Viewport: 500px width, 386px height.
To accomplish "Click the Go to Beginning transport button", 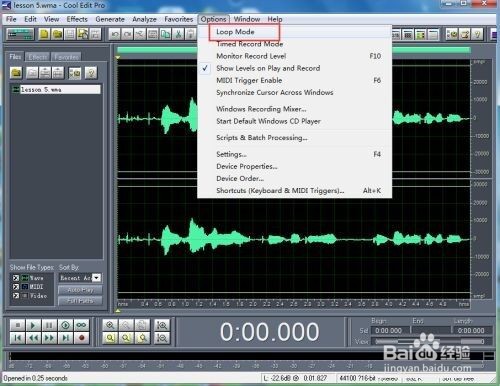I will (x=17, y=338).
